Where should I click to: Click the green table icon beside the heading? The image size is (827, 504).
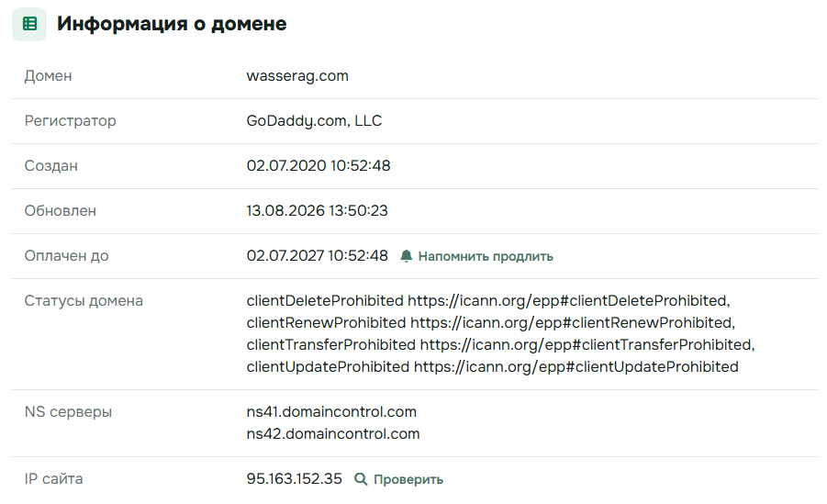pos(29,24)
